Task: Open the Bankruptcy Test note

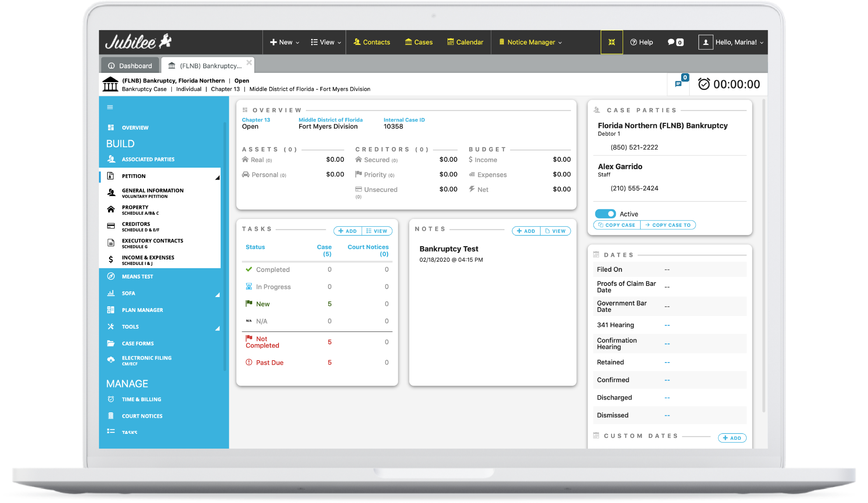Action: [x=449, y=249]
